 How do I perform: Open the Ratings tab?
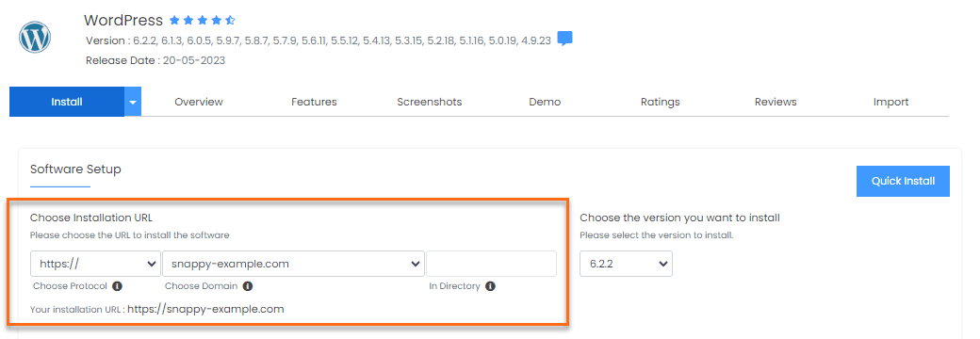(660, 102)
